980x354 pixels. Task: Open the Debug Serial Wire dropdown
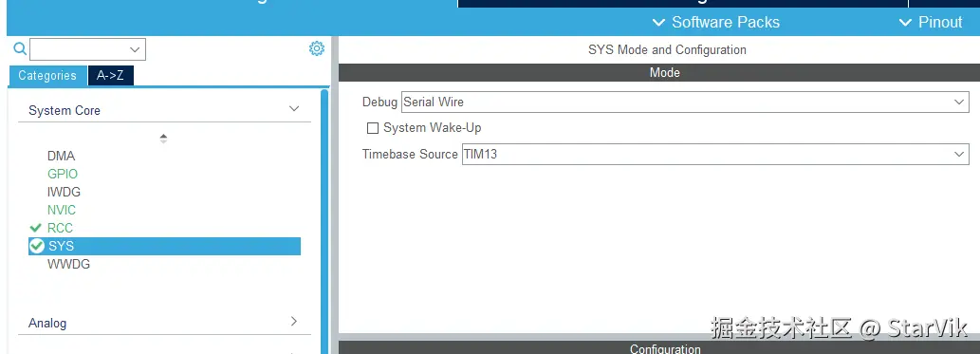click(685, 102)
